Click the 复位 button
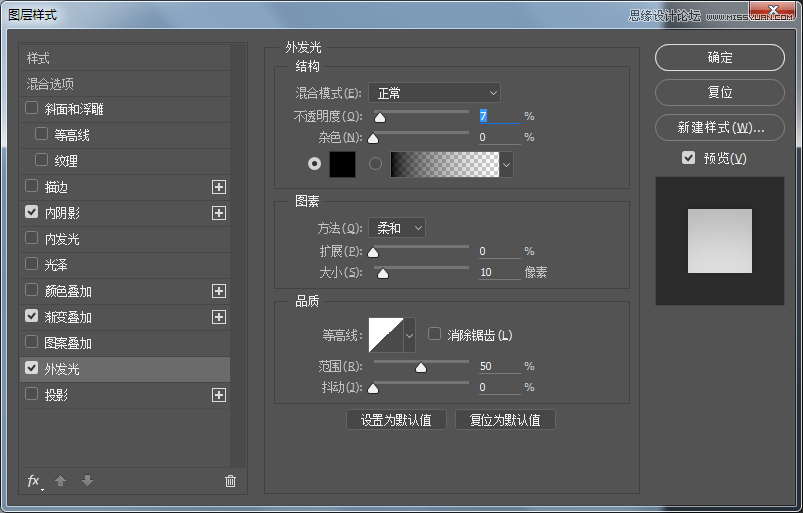The image size is (803, 513). (x=720, y=92)
